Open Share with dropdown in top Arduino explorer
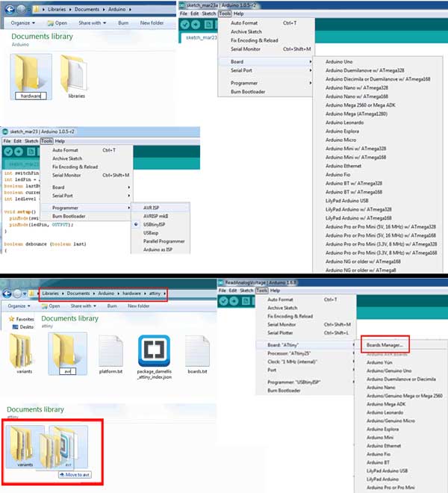448x493 pixels. (93, 23)
